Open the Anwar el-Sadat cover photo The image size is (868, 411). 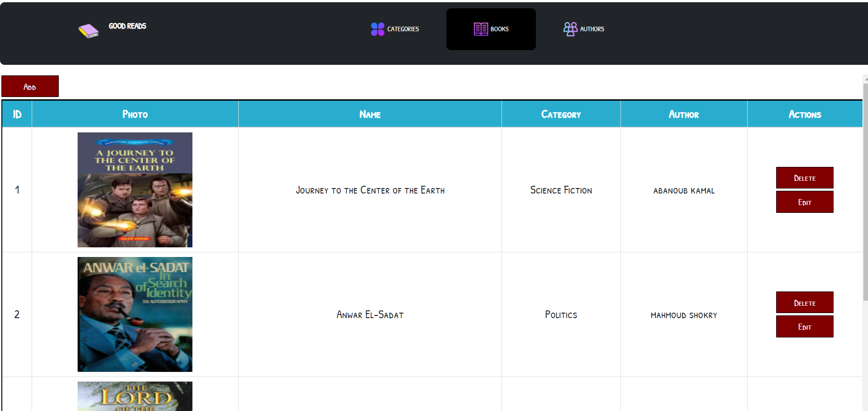(135, 314)
